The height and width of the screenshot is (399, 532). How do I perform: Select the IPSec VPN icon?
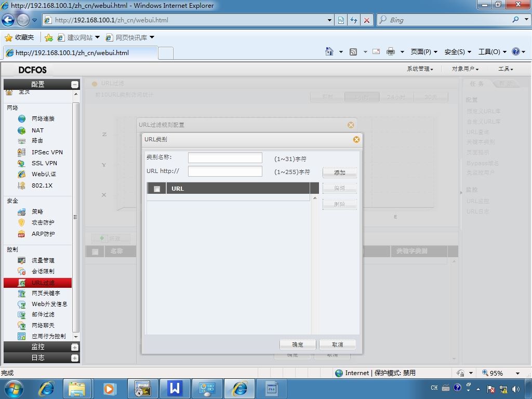pyautogui.click(x=21, y=152)
